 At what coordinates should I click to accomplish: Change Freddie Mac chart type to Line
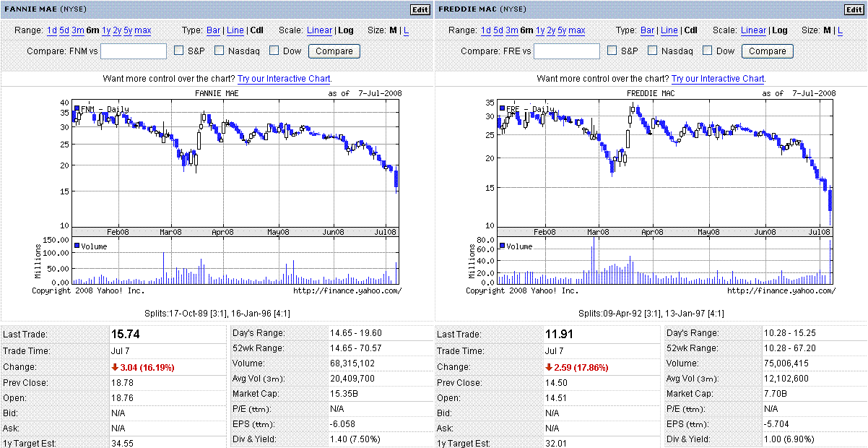[x=669, y=30]
